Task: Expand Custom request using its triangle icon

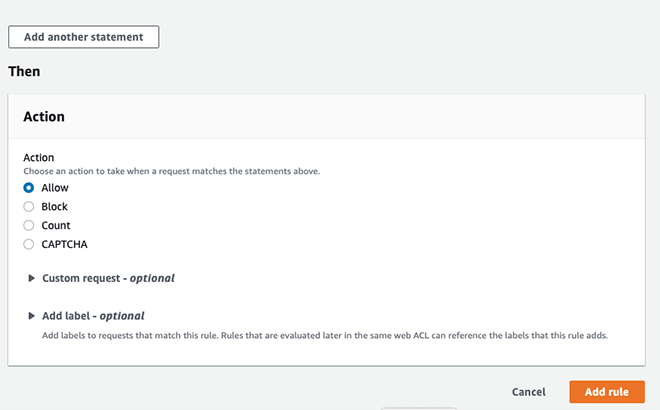Action: 32,278
